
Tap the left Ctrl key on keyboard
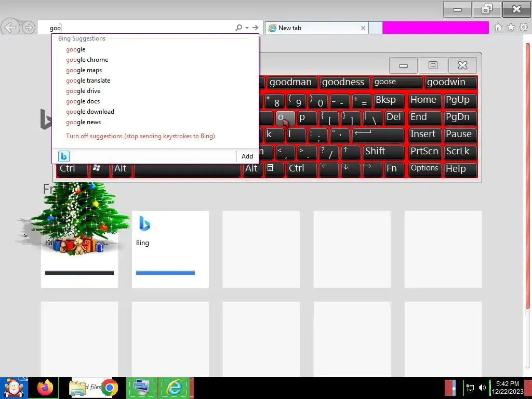[x=73, y=170]
